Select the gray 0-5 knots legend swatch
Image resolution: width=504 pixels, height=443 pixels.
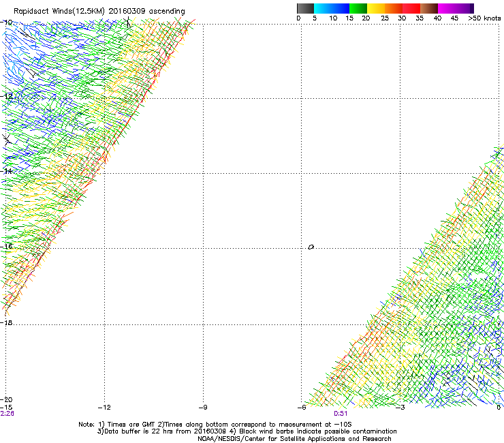[305, 8]
